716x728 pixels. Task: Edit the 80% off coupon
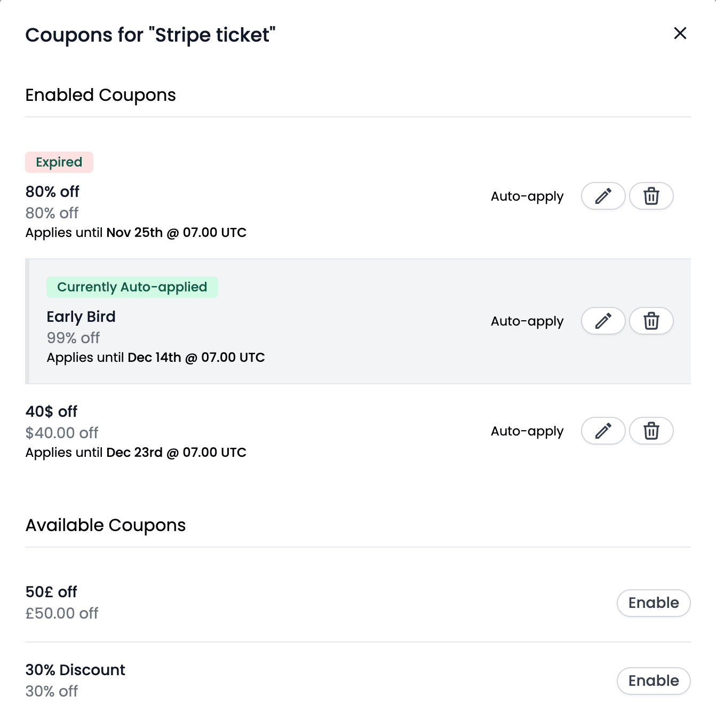pos(603,196)
